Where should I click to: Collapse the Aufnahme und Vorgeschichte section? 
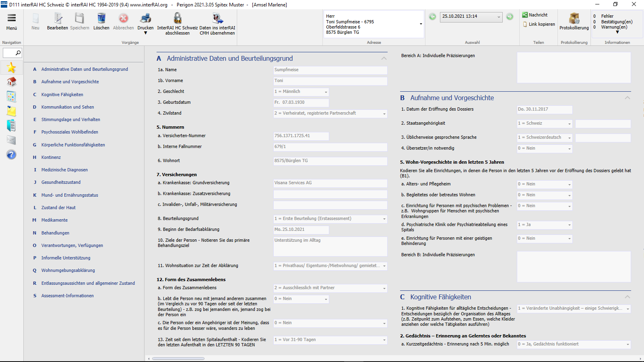pyautogui.click(x=627, y=98)
